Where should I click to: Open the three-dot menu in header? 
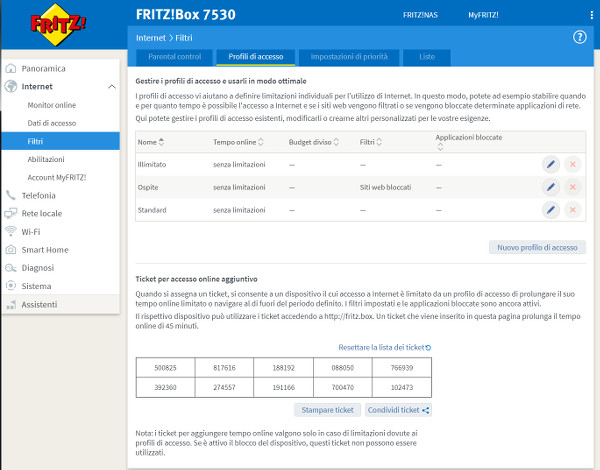(x=592, y=15)
